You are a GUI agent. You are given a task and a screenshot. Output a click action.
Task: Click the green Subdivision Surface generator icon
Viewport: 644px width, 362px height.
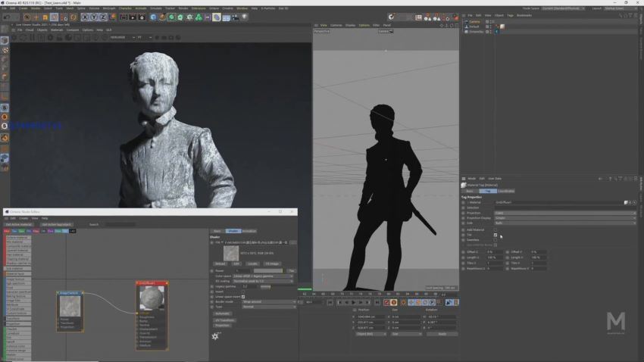tap(171, 17)
